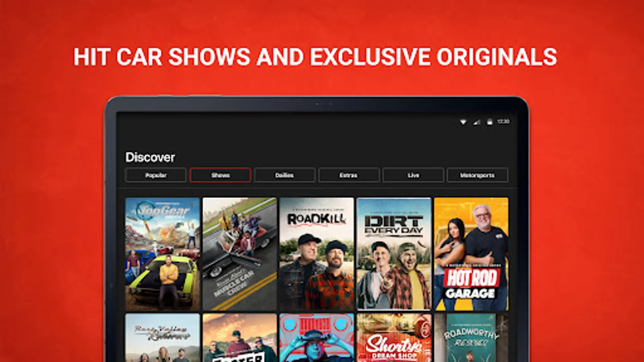Tap the Wi-Fi status icon
This screenshot has width=644, height=362.
click(463, 121)
